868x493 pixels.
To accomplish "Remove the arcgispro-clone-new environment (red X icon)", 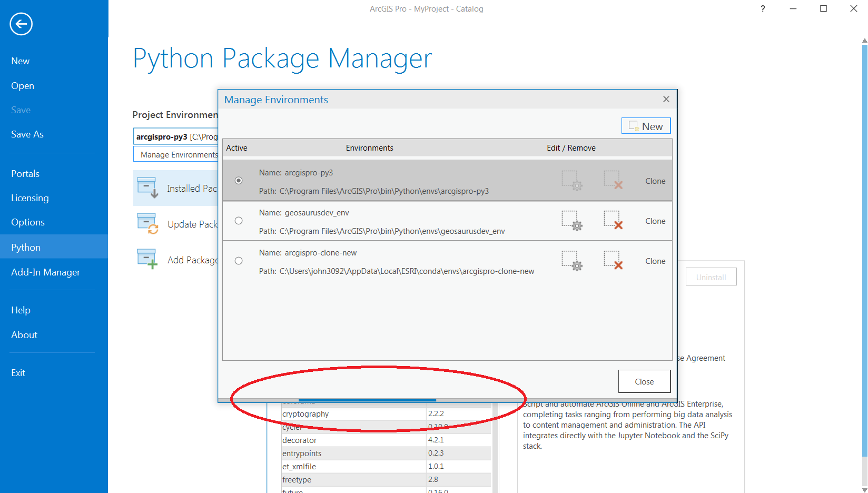I will pos(614,260).
